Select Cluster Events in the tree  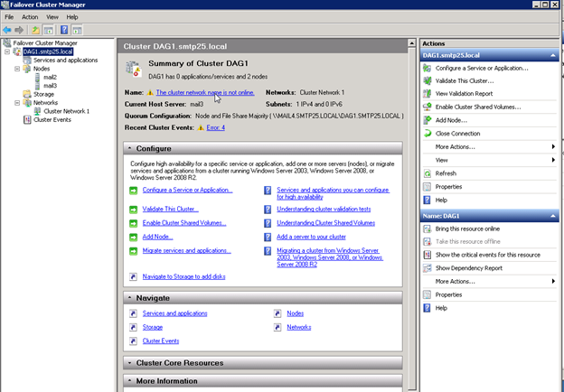(x=52, y=119)
